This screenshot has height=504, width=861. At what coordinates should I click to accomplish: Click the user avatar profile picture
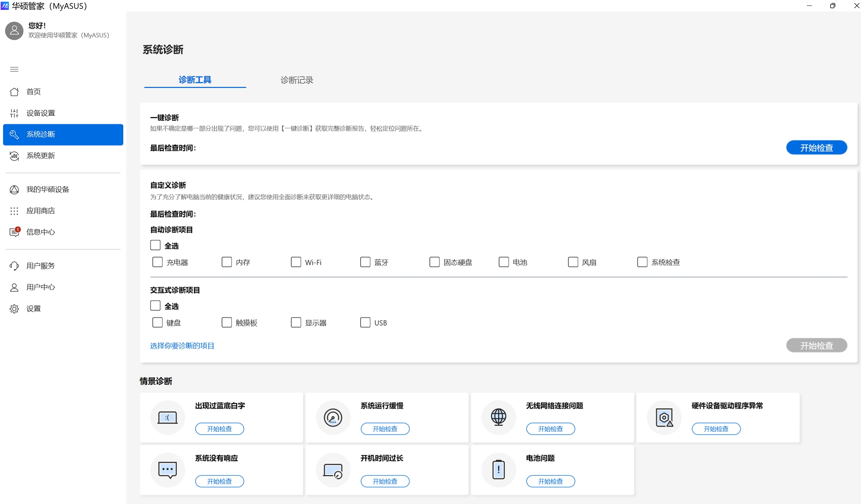(14, 31)
